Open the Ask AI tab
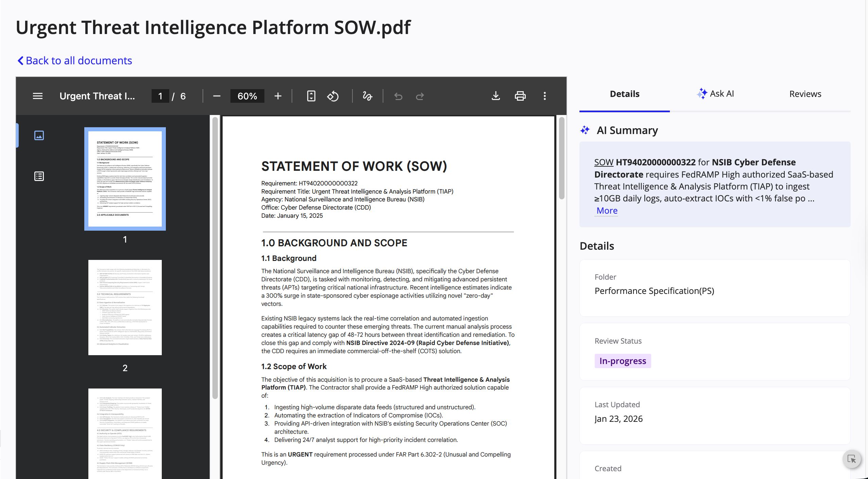Viewport: 868px width, 479px height. (x=715, y=94)
